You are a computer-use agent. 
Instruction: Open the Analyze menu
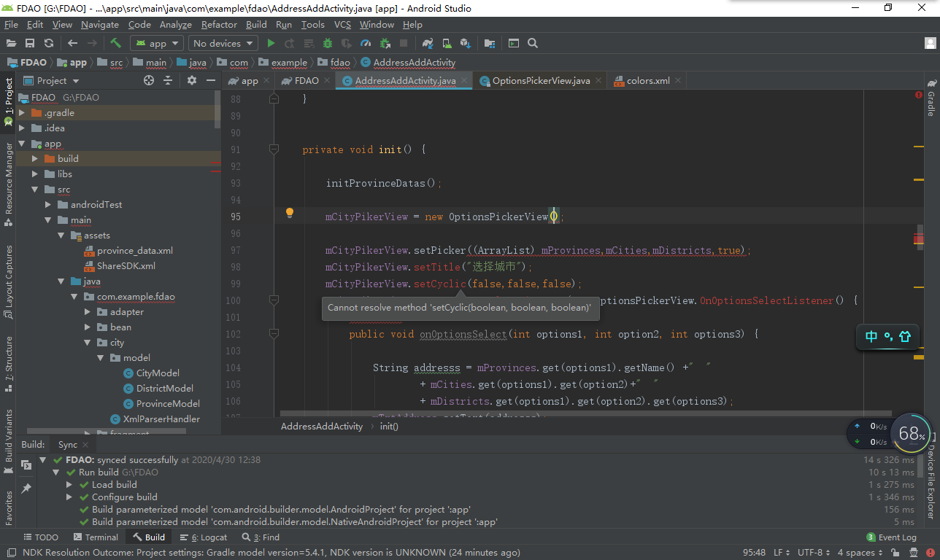pos(176,24)
